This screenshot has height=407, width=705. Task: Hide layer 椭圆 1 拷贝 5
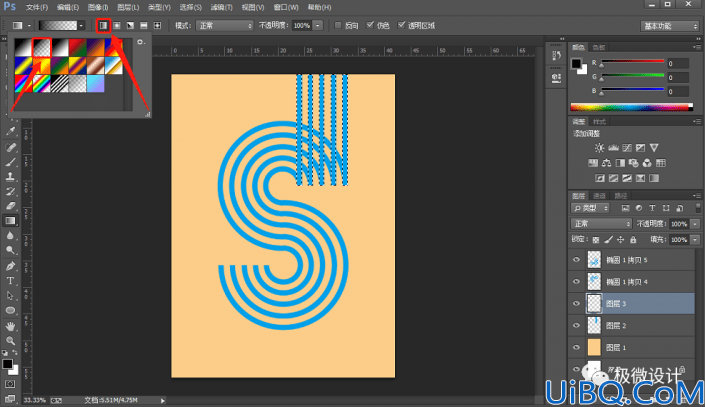pyautogui.click(x=576, y=260)
